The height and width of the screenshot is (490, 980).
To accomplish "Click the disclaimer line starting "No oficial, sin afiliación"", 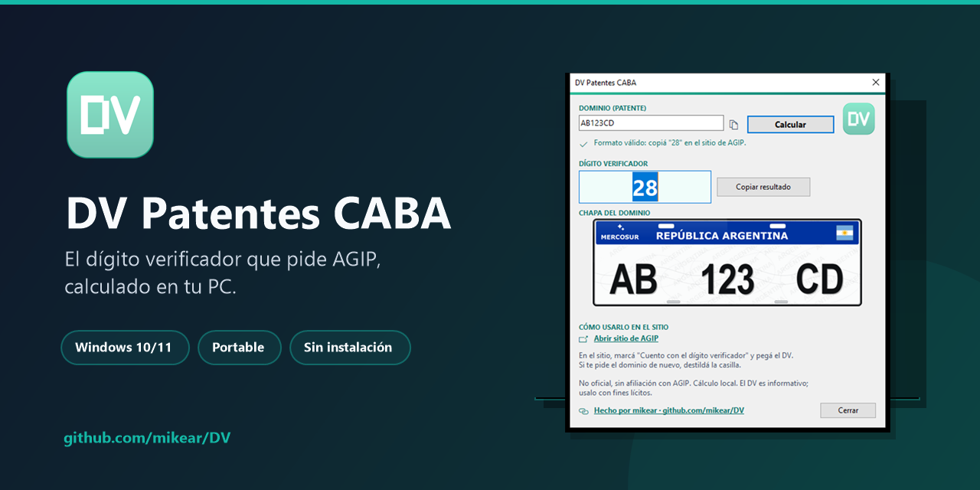I will click(694, 383).
